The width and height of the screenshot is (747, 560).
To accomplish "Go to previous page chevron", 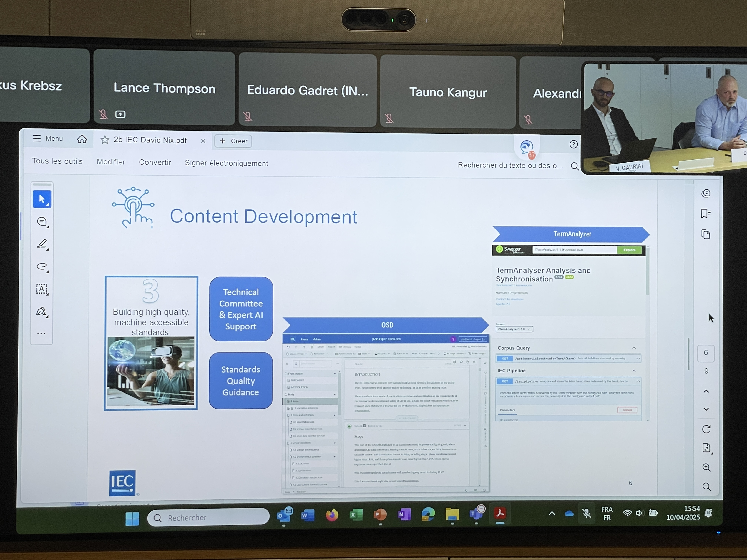I will 706,391.
